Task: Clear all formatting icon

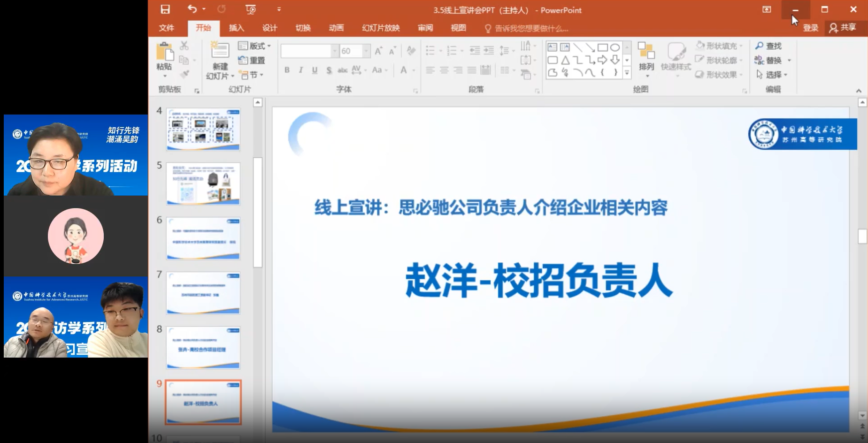Action: pos(411,51)
